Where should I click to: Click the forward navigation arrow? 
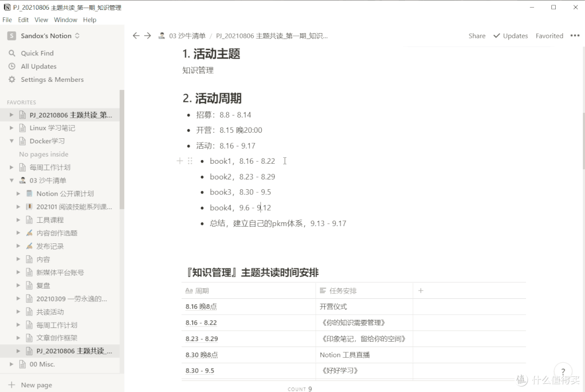click(x=147, y=35)
